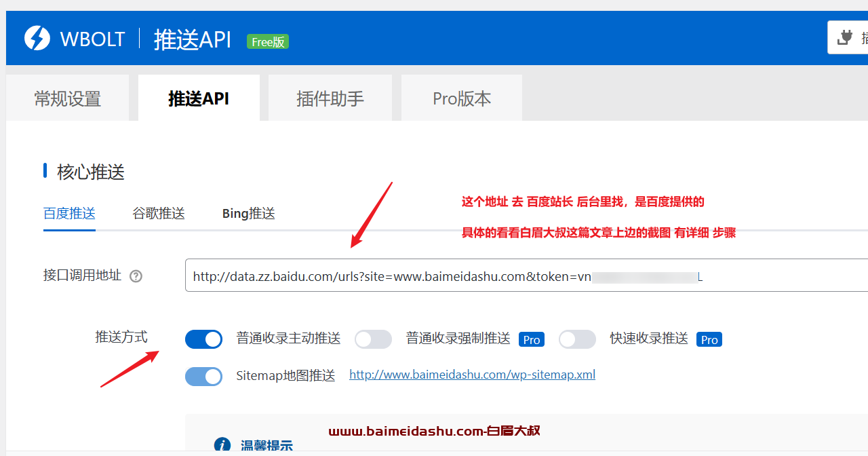
Task: Click the 推送方式 label
Action: [x=121, y=337]
